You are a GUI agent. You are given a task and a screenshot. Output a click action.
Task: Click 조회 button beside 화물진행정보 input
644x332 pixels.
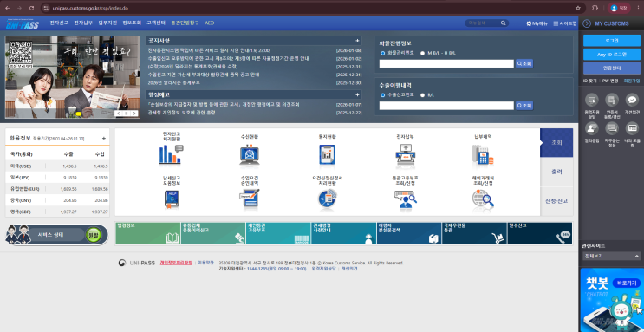click(524, 63)
